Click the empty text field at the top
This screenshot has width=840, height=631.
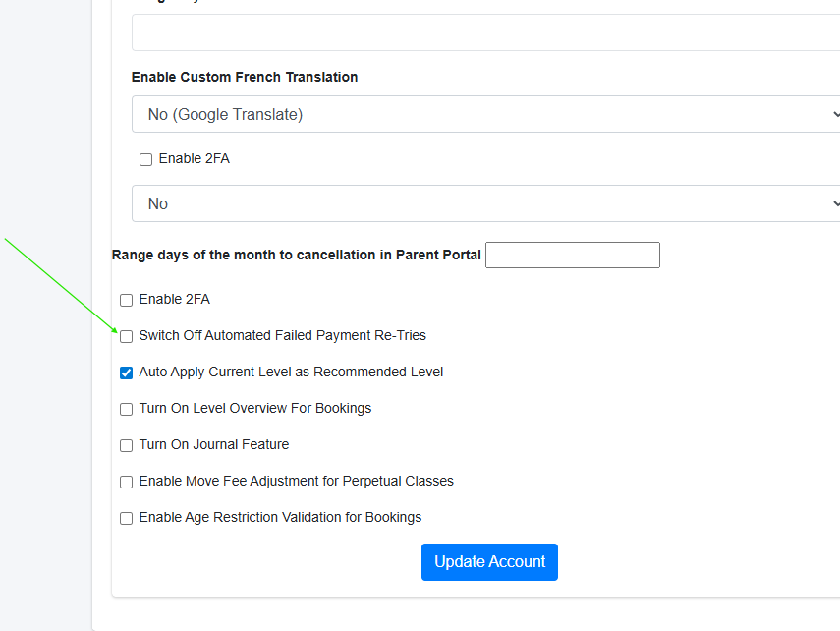pyautogui.click(x=486, y=32)
